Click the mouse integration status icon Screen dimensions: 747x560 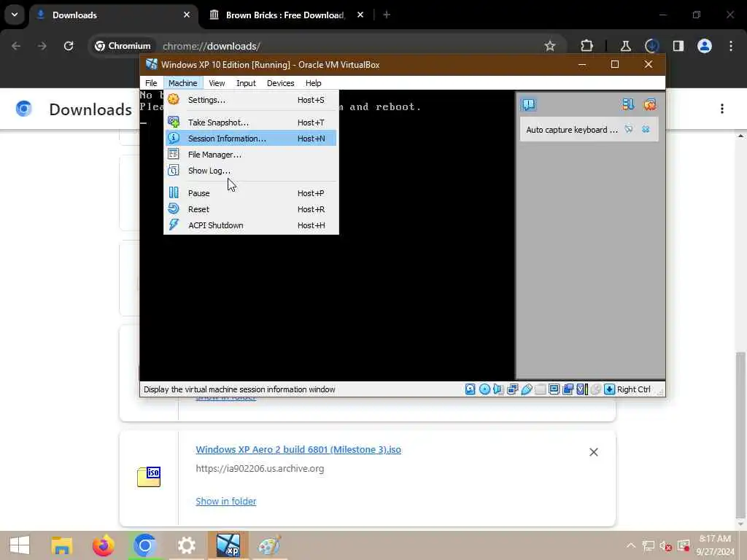[x=595, y=389]
